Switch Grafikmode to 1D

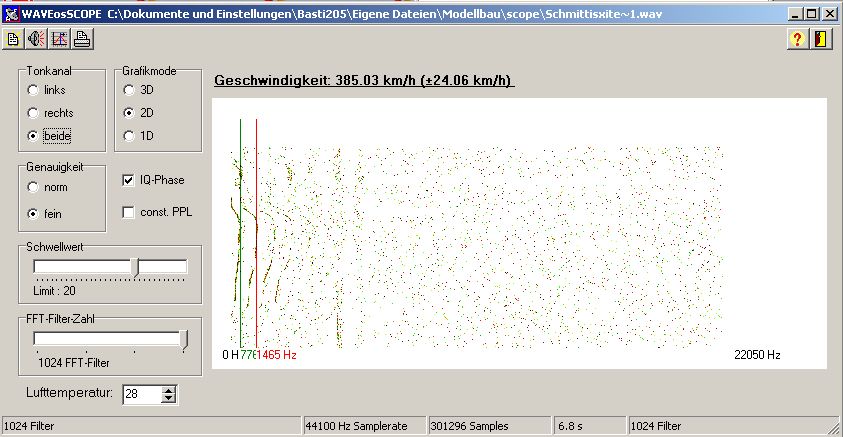[129, 135]
